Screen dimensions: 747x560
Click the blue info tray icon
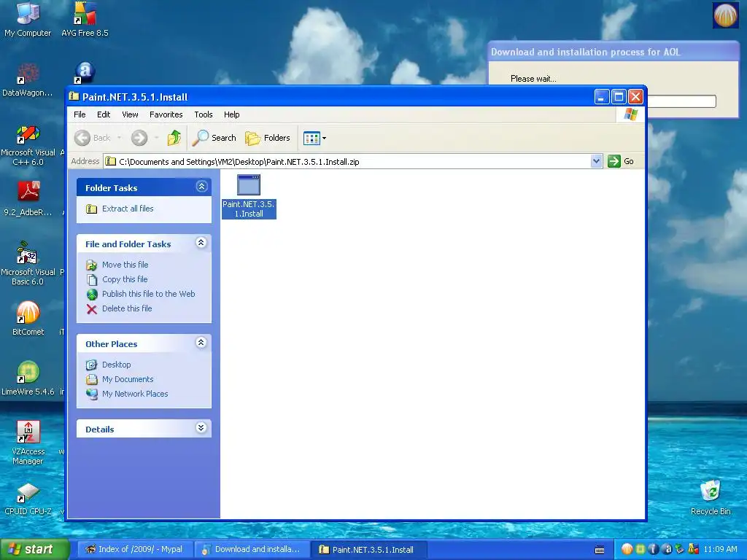click(653, 550)
